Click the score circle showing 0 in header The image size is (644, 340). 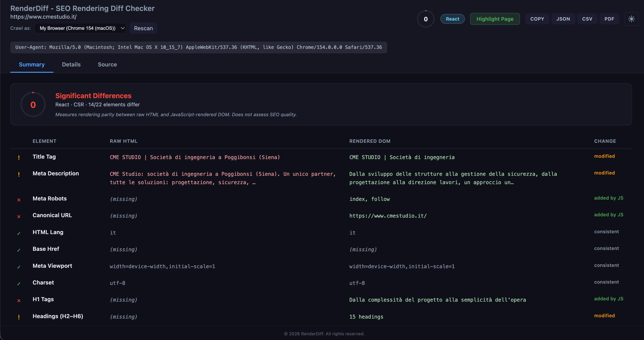pos(425,19)
